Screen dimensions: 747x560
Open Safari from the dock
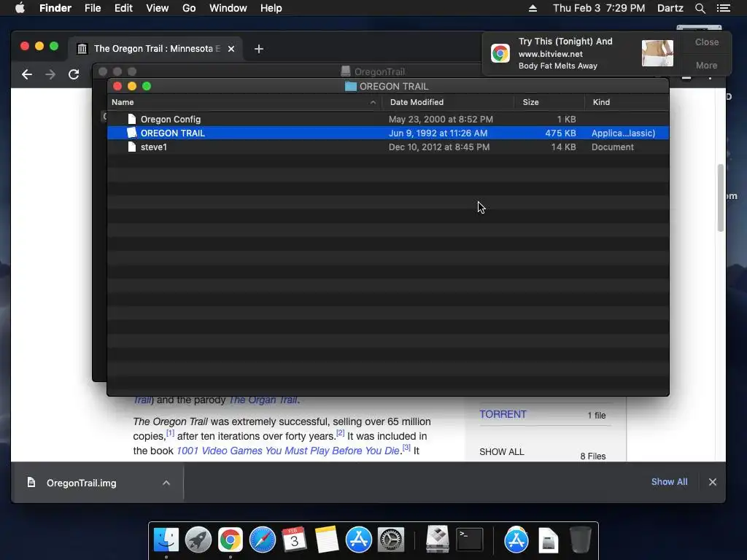click(263, 540)
